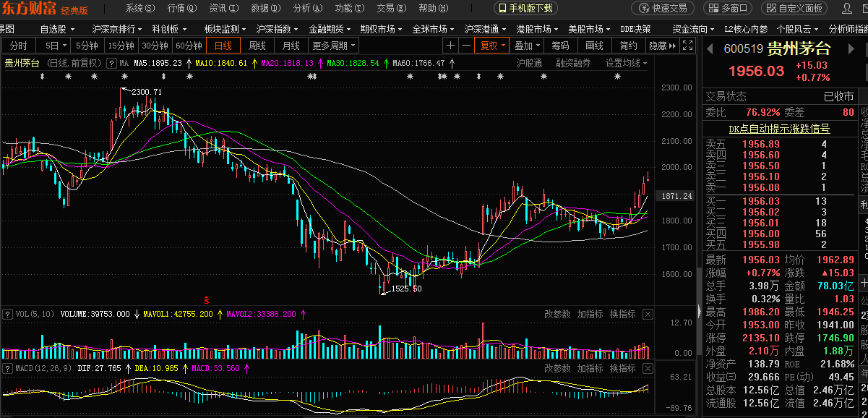This screenshot has height=418, width=868.
Task: Click 换指标 in the VOL panel
Action: pyautogui.click(x=622, y=314)
